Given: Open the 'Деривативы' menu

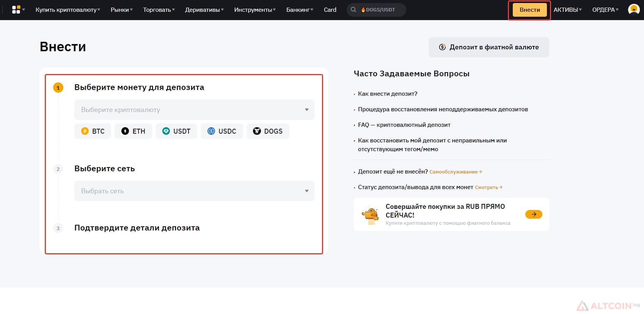Looking at the screenshot, I should point(204,9).
